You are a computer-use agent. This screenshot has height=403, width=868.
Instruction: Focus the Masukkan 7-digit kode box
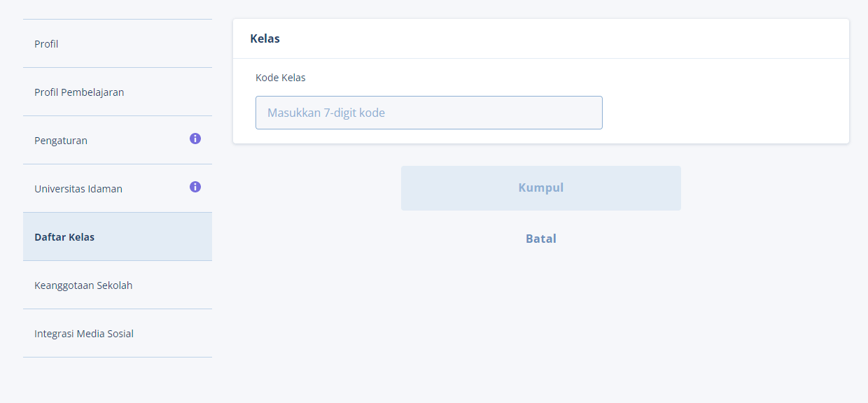coord(429,113)
